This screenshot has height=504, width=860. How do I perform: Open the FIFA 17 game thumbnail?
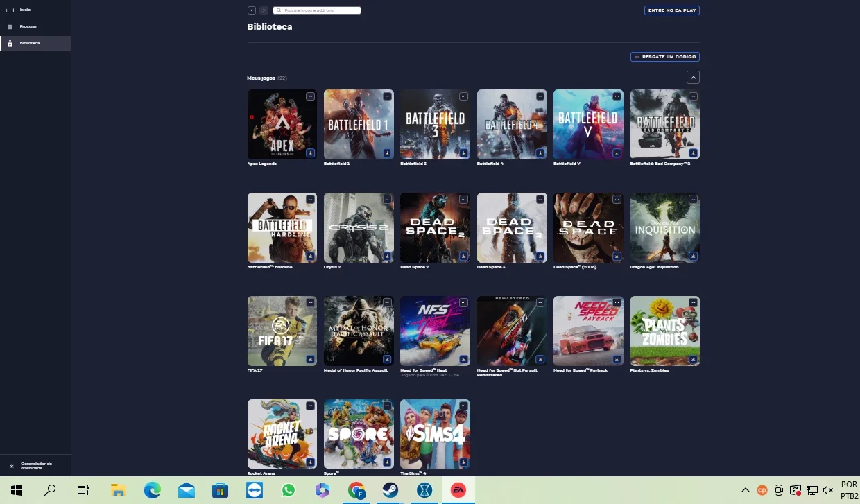click(x=282, y=331)
